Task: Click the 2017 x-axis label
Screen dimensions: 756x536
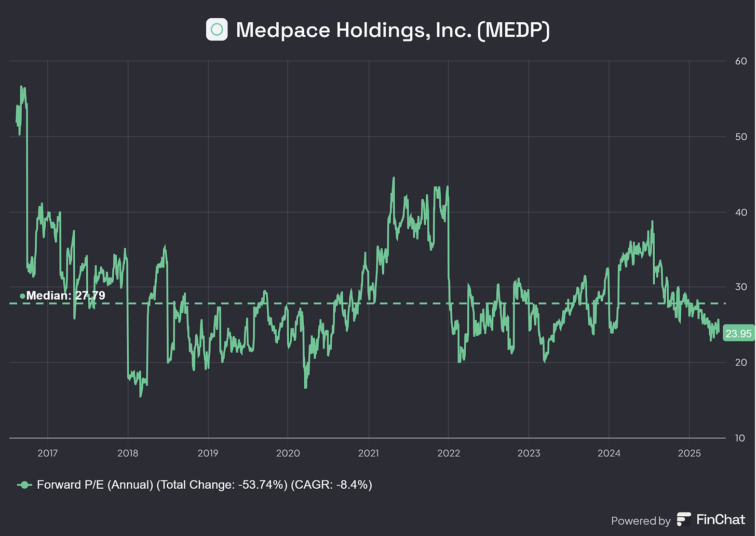Action: 47,453
